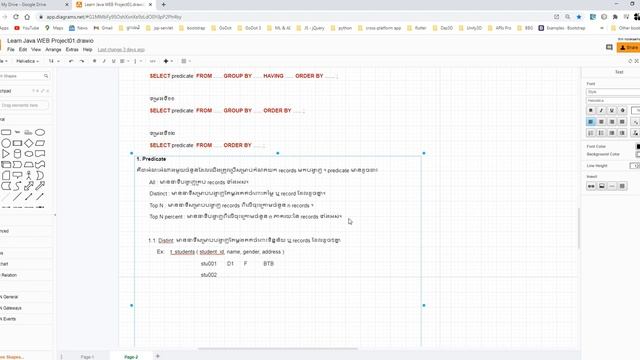Click the browser address bar URL
The width and height of the screenshot is (640, 360).
click(114, 17)
